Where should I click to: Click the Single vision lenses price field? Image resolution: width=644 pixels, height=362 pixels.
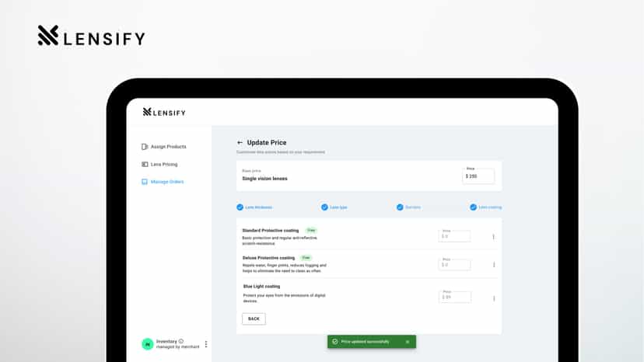pyautogui.click(x=478, y=176)
